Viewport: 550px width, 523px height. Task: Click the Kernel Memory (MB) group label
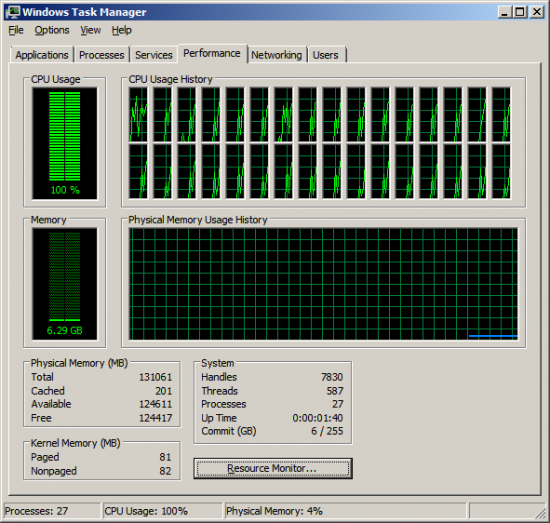click(75, 443)
